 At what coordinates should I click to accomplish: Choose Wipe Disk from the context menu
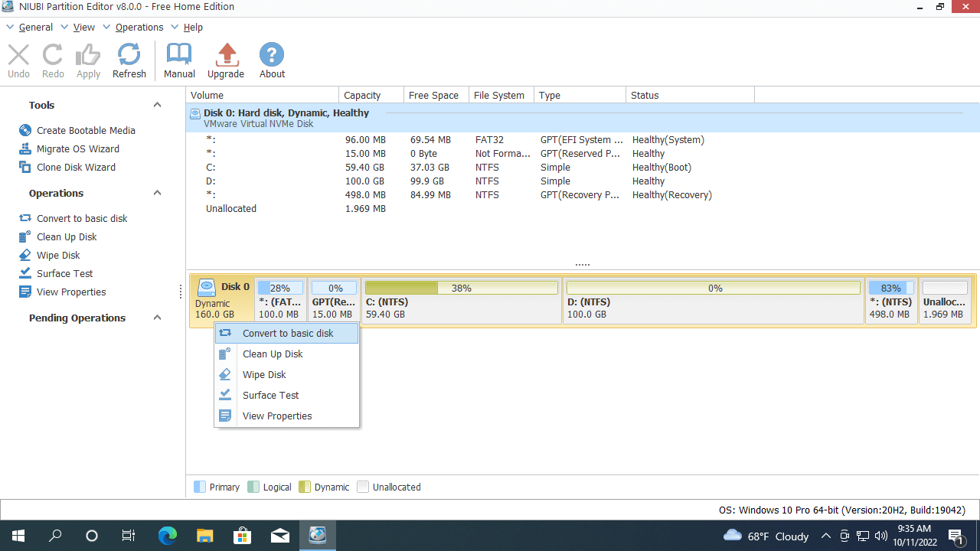point(264,374)
